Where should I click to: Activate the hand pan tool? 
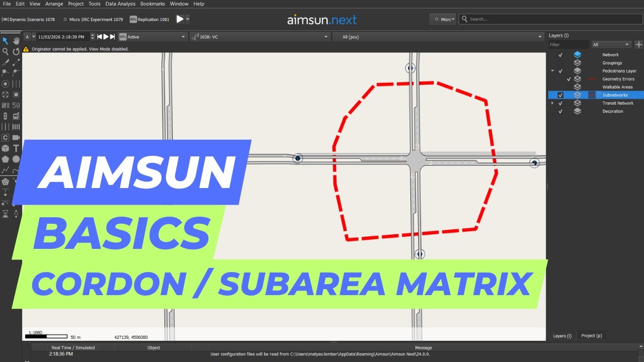click(16, 41)
